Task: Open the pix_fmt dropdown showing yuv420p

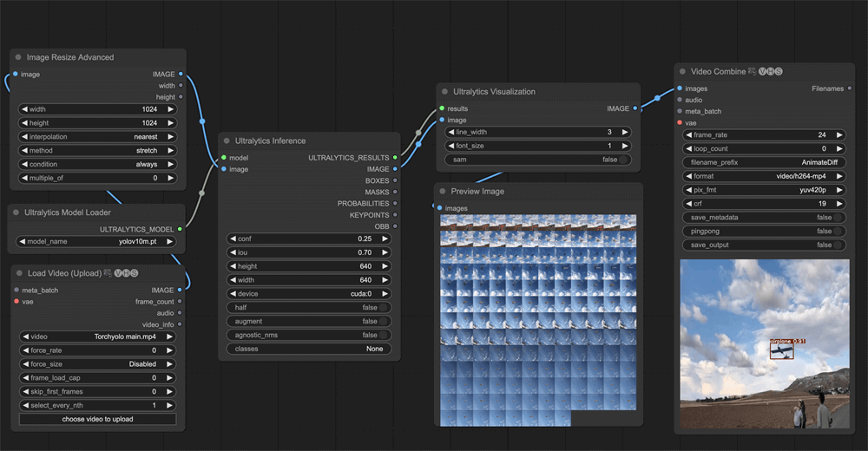Action: point(765,190)
